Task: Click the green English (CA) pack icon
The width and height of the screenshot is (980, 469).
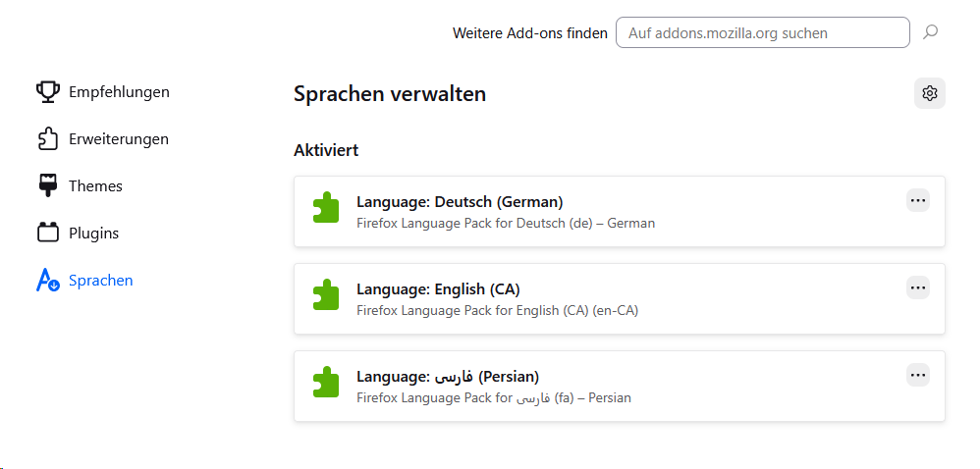Action: 325,294
